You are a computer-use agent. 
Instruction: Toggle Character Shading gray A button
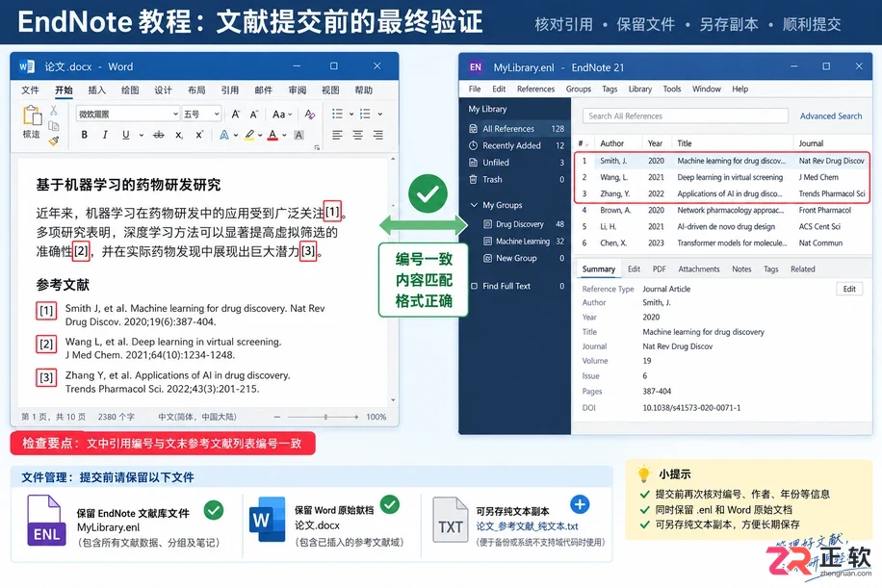298,135
